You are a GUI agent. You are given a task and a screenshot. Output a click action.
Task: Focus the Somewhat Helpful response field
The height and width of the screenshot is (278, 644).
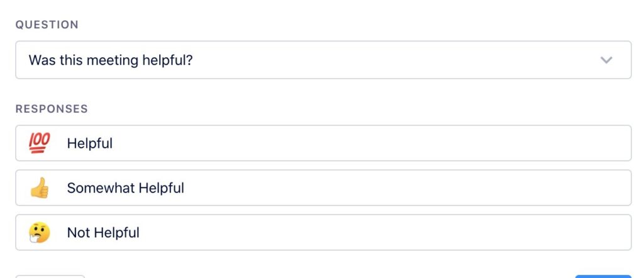323,188
